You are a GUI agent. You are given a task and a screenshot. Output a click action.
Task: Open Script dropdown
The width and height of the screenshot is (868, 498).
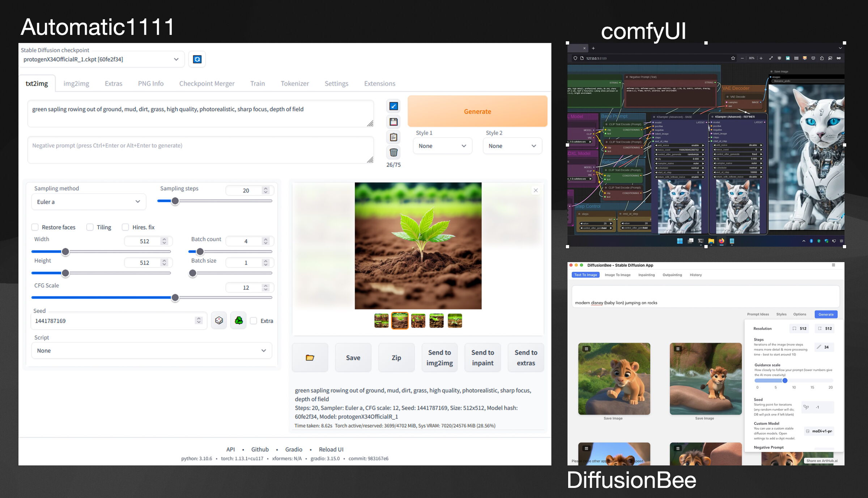[152, 351]
